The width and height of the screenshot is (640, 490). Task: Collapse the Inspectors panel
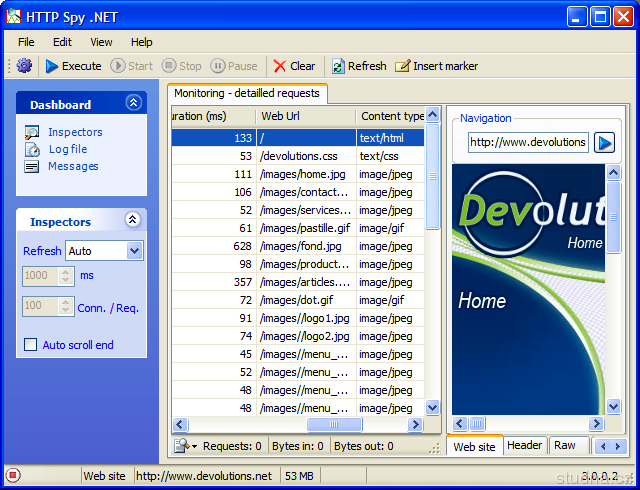coord(133,220)
